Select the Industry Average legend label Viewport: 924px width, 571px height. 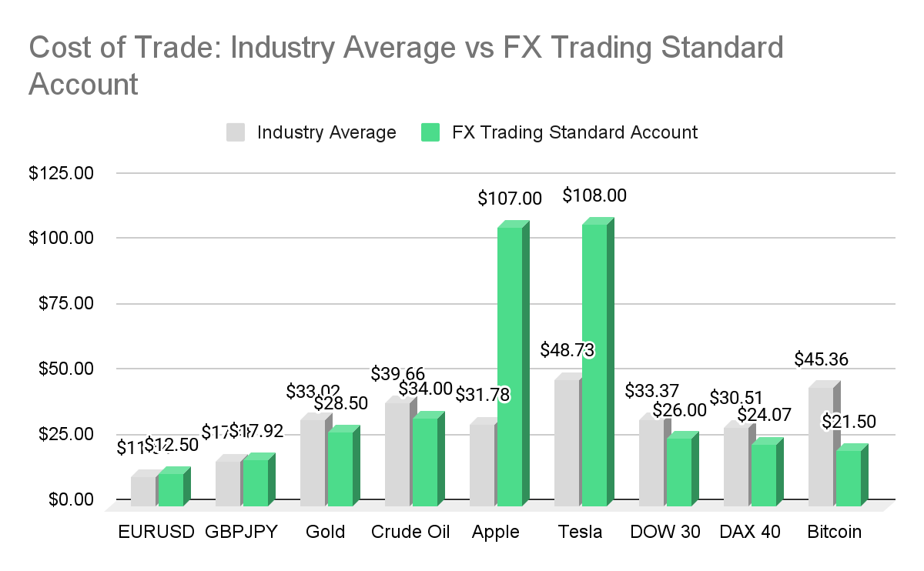coord(326,132)
